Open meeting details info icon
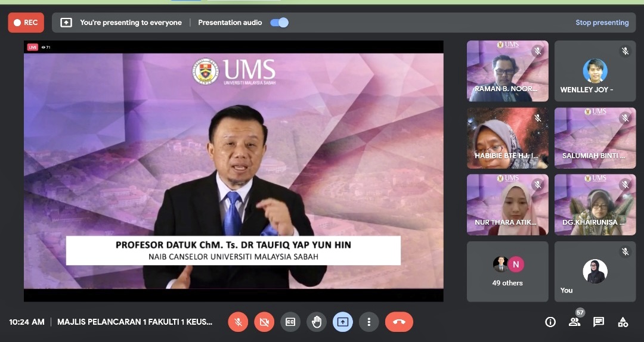 point(550,322)
